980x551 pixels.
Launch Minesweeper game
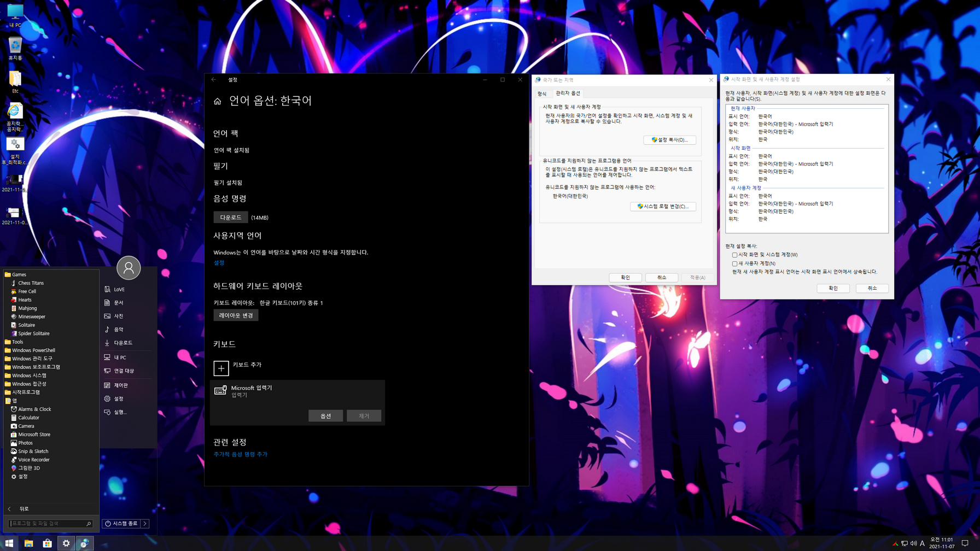click(32, 316)
